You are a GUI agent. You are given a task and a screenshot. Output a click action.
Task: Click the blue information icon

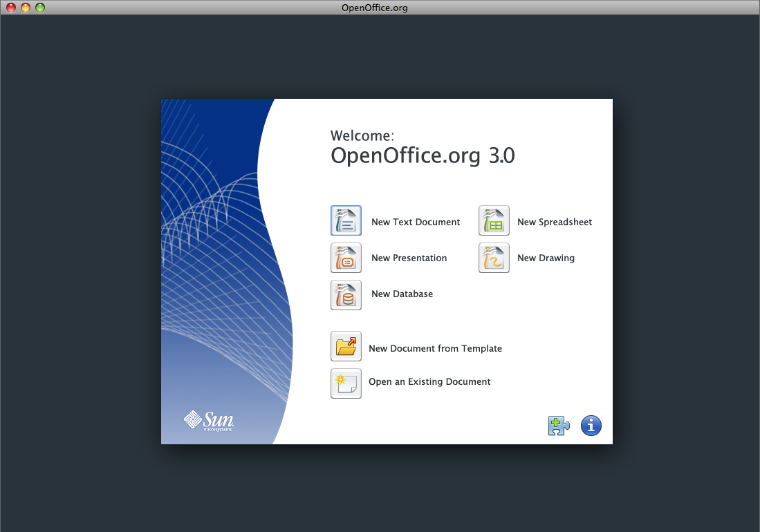[591, 426]
